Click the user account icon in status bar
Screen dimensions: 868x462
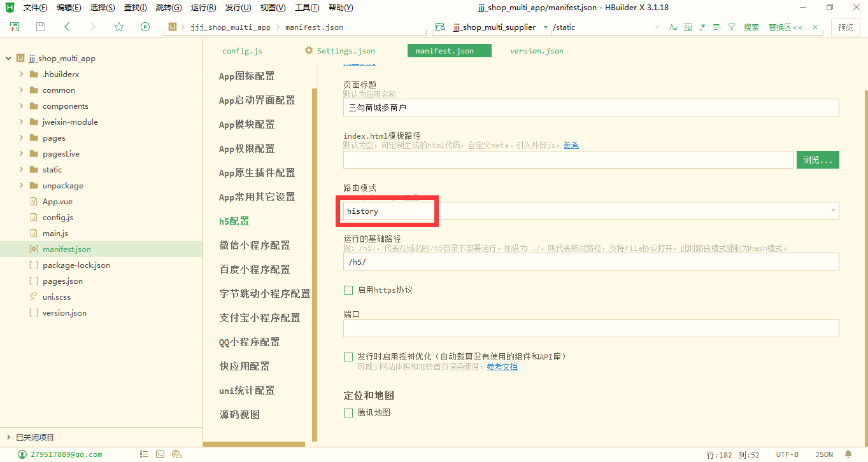tap(22, 454)
